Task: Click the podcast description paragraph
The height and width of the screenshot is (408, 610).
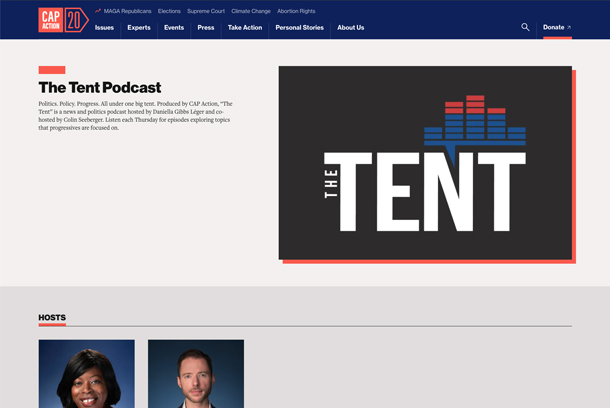Action: [135, 116]
